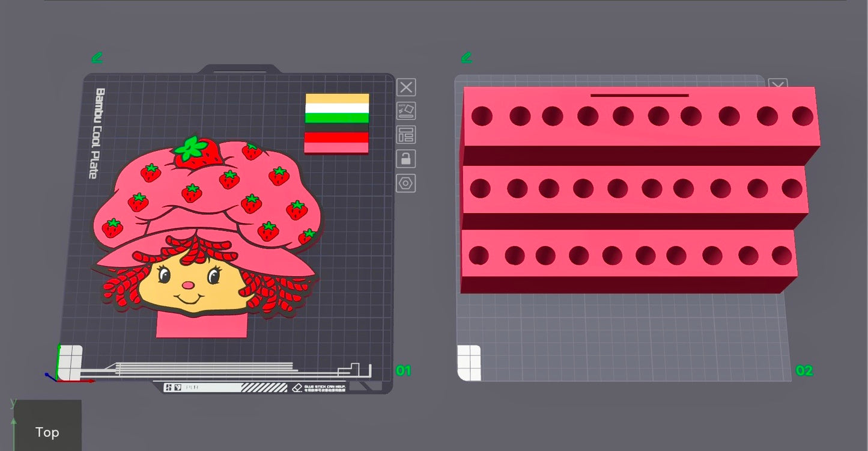Auto-orient objects on plate 01

406,111
